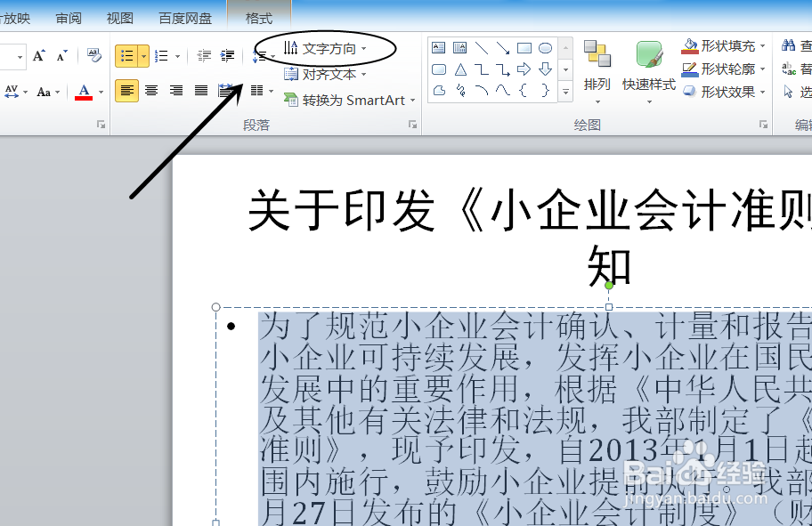The width and height of the screenshot is (812, 526).
Task: Toggle bulleted list formatting
Action: (x=126, y=54)
